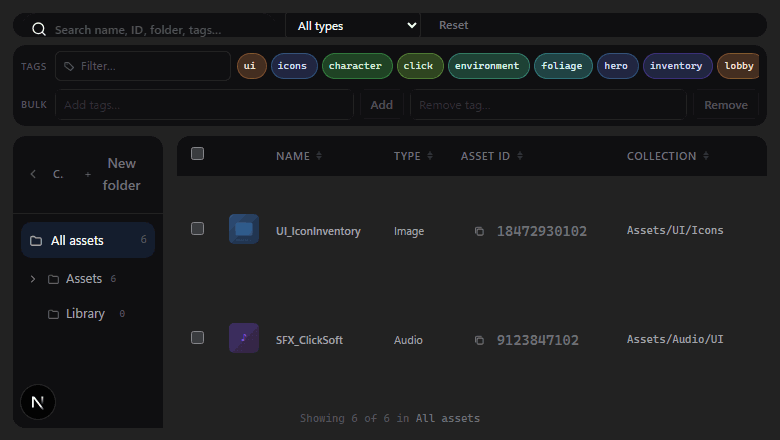Select the All assets folder
This screenshot has height=440, width=780.
pyautogui.click(x=88, y=240)
